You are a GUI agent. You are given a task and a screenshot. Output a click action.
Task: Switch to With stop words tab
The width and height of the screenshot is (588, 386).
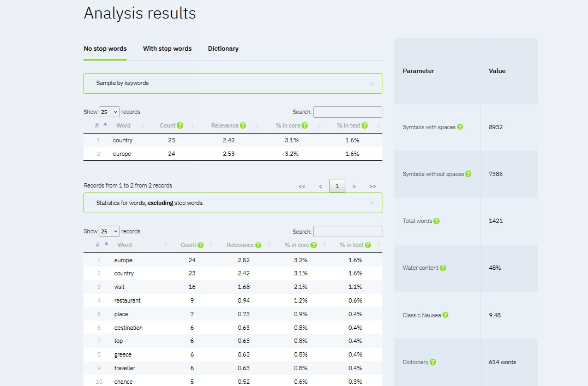[167, 49]
